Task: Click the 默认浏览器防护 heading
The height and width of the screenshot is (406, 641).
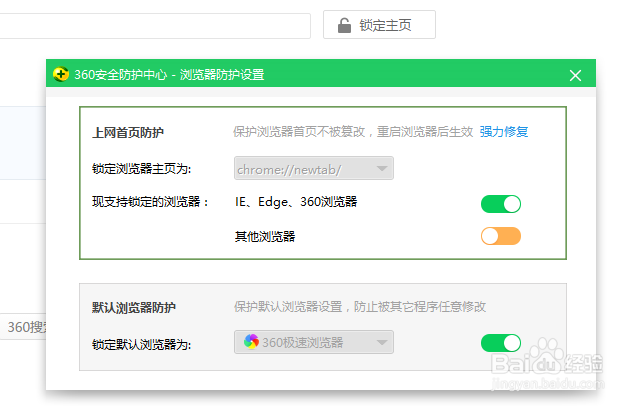Action: coord(134,307)
